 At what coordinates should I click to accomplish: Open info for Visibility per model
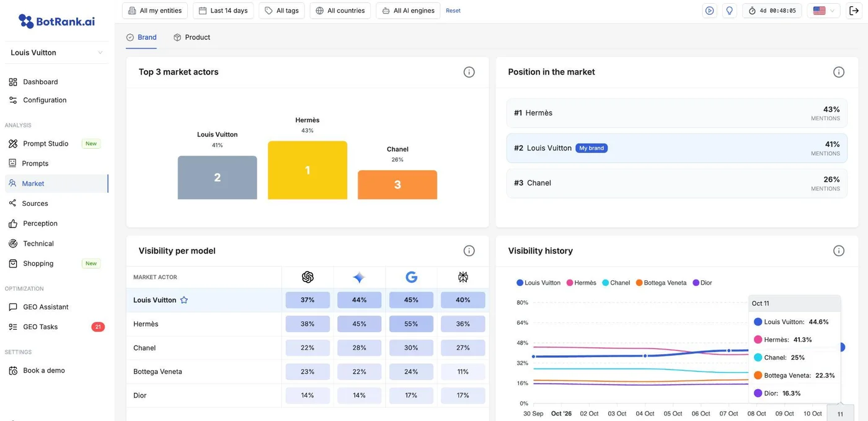click(469, 250)
